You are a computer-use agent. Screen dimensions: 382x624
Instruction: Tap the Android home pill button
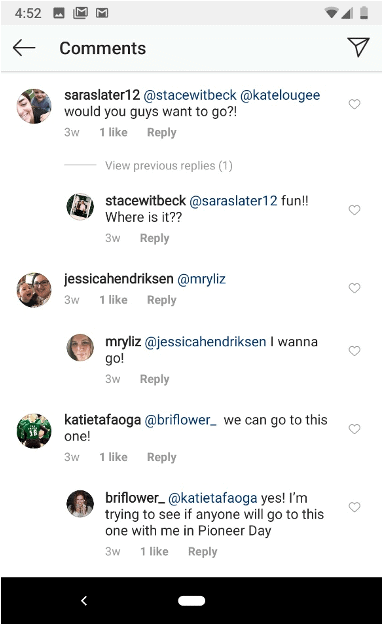tap(191, 601)
